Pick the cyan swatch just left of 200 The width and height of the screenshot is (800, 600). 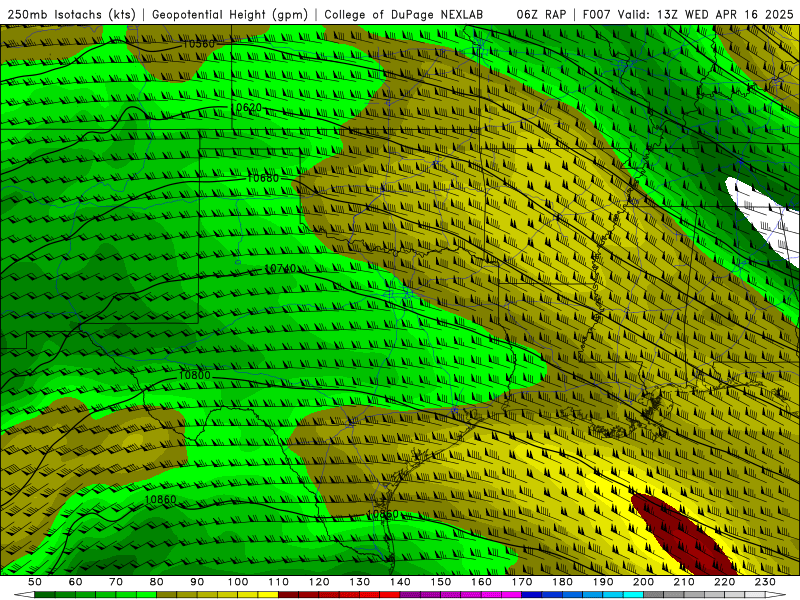click(634, 595)
